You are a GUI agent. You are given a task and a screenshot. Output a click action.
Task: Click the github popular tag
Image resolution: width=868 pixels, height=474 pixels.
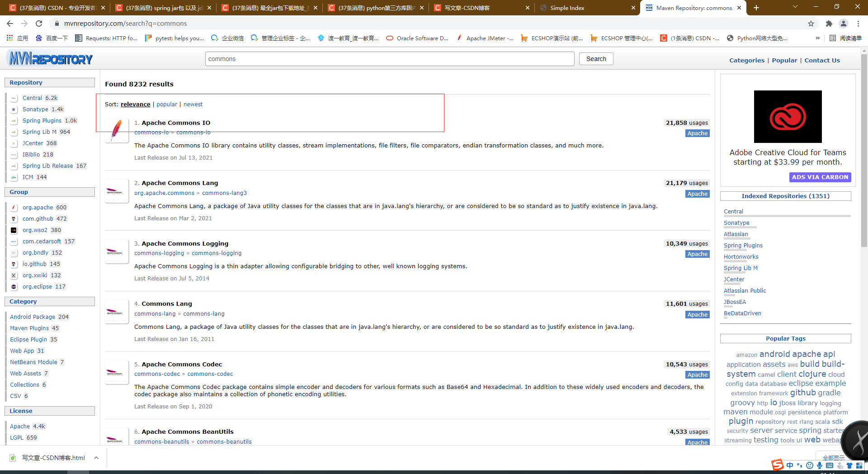click(803, 393)
